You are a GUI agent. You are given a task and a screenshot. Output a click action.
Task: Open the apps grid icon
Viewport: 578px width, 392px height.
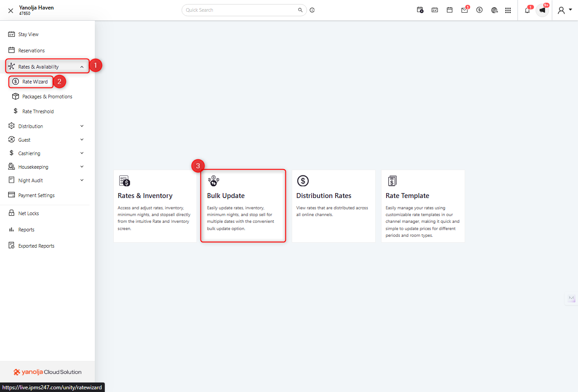pyautogui.click(x=508, y=10)
